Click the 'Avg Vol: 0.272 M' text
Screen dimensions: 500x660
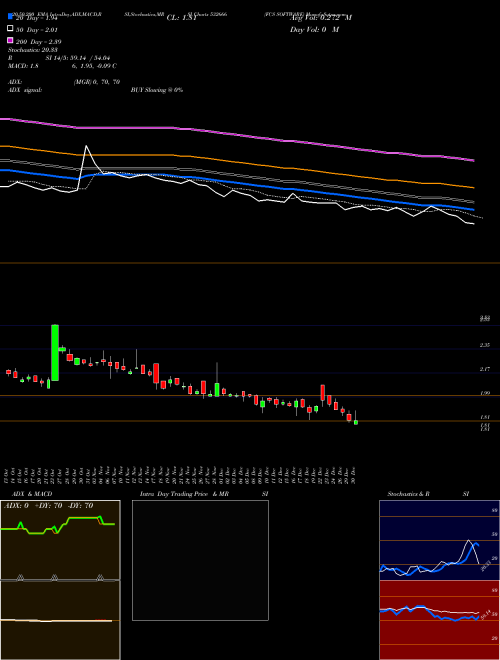point(321,18)
